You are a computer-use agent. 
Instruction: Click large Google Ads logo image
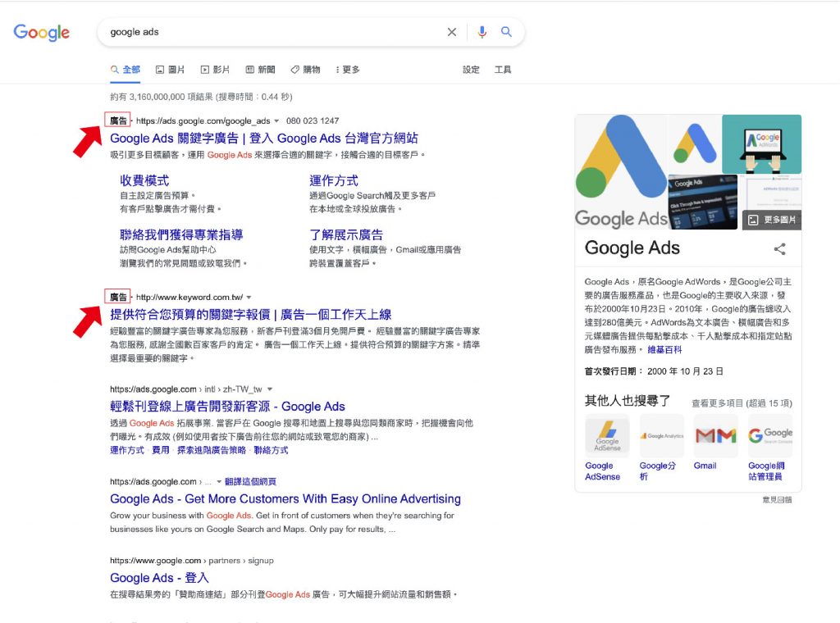(622, 172)
